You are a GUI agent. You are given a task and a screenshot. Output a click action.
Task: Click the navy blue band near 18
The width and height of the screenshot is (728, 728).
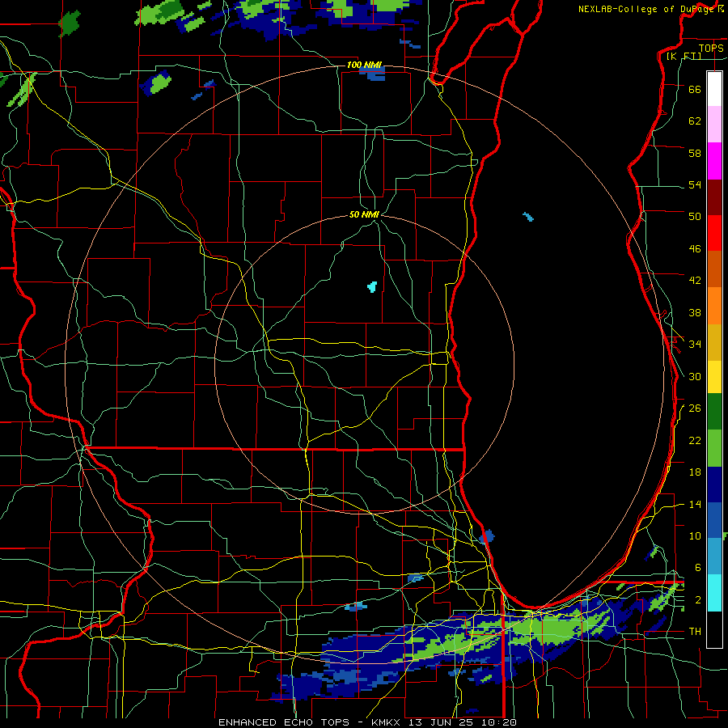click(x=714, y=485)
